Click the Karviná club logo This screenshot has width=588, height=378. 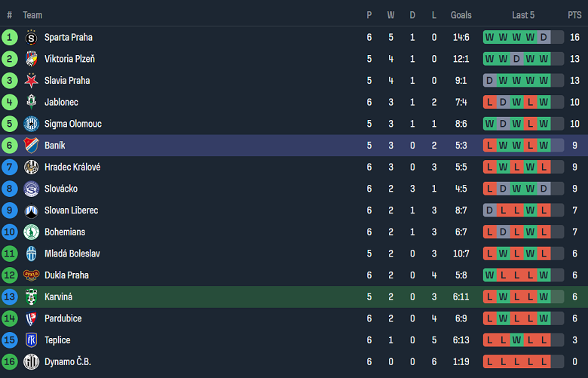(31, 297)
